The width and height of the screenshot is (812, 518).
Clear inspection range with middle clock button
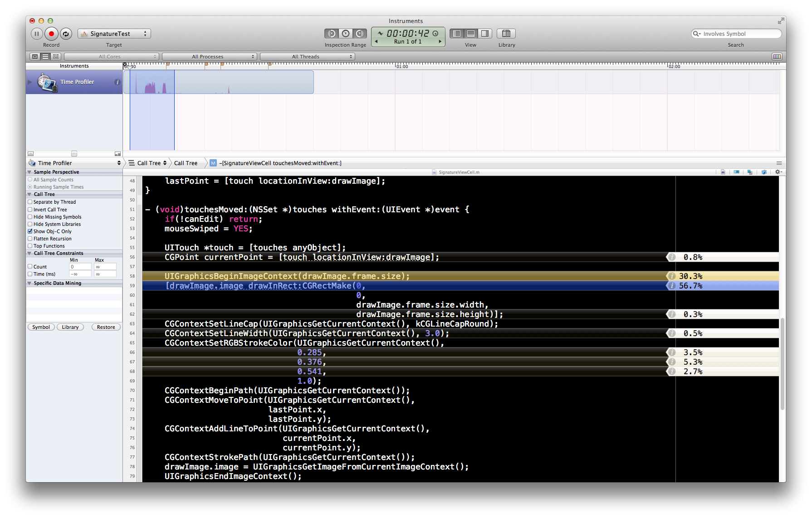pos(346,34)
